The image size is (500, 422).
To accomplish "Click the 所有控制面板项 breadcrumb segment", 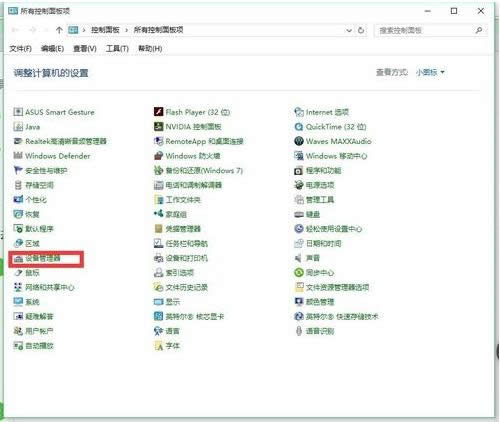I will coord(159,30).
